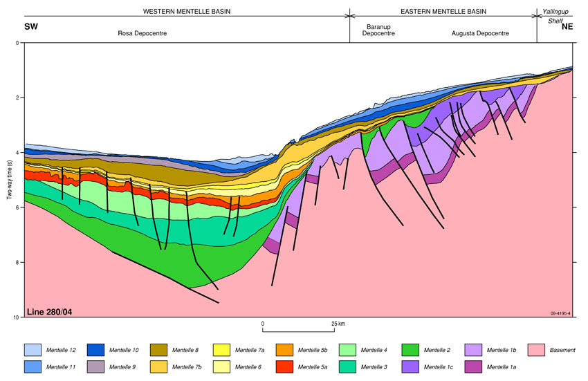Click the Western Mentelle Basin heading
Screen dimensions: 588x381
pyautogui.click(x=187, y=12)
